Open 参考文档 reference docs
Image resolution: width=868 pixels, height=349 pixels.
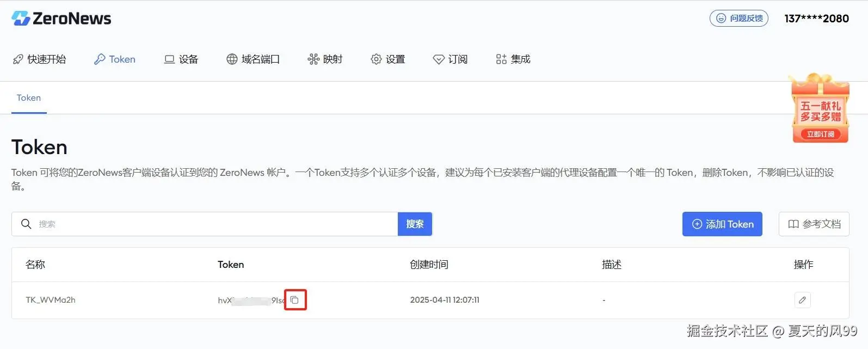(814, 224)
